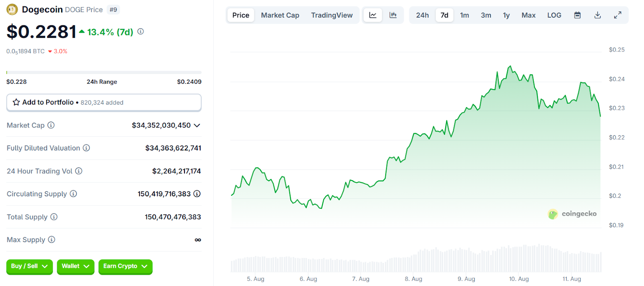Image resolution: width=644 pixels, height=286 pixels.
Task: Open the Wallet dropdown
Action: pos(76,266)
